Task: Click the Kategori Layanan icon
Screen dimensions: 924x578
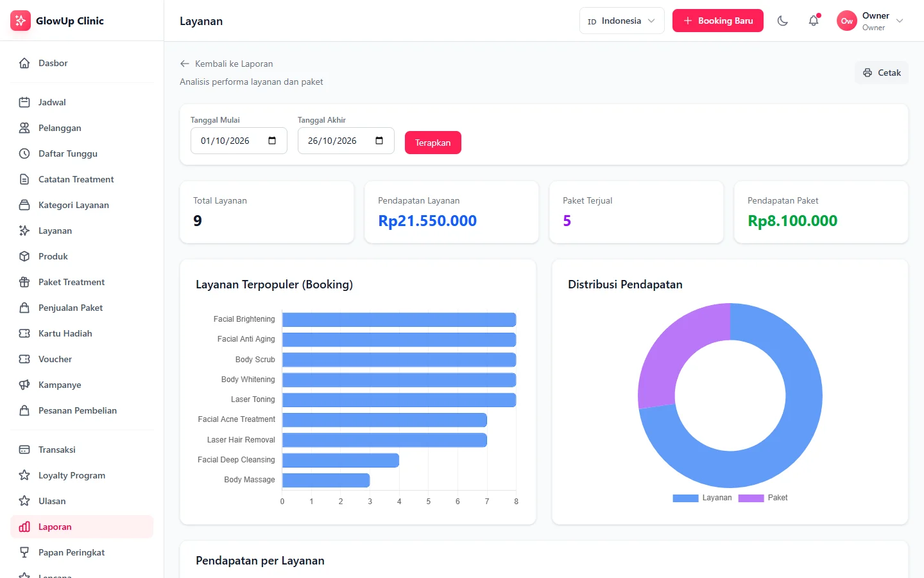Action: 24,205
